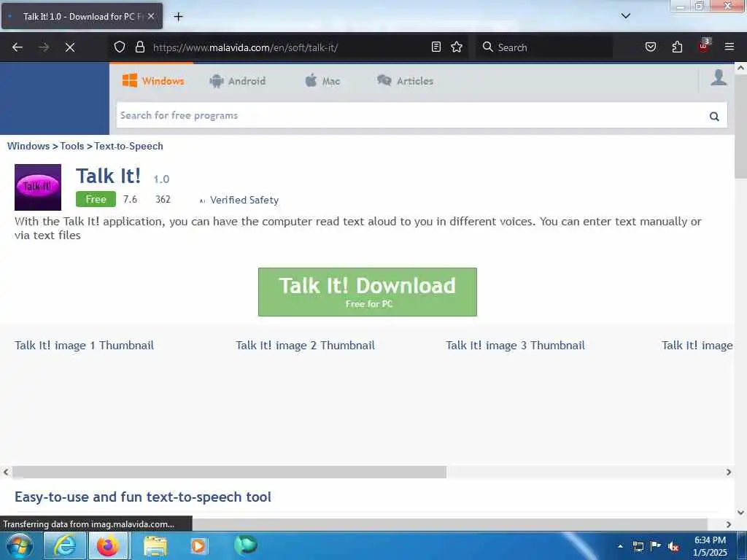Launch Internet Explorer from taskbar
747x560 pixels.
pyautogui.click(x=65, y=545)
